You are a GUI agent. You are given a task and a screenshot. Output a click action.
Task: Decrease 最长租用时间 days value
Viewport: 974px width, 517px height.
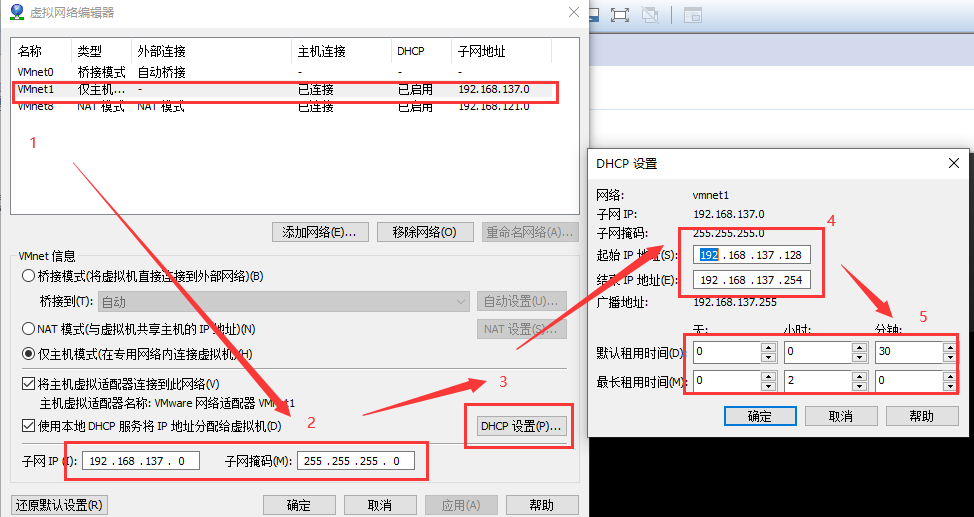(768, 386)
